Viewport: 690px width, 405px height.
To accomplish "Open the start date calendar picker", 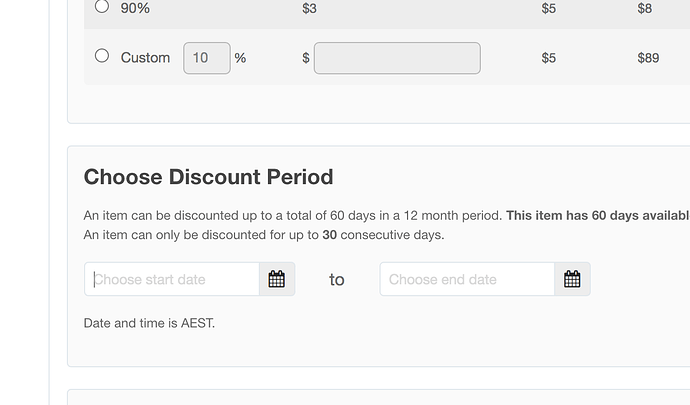I will click(x=277, y=279).
